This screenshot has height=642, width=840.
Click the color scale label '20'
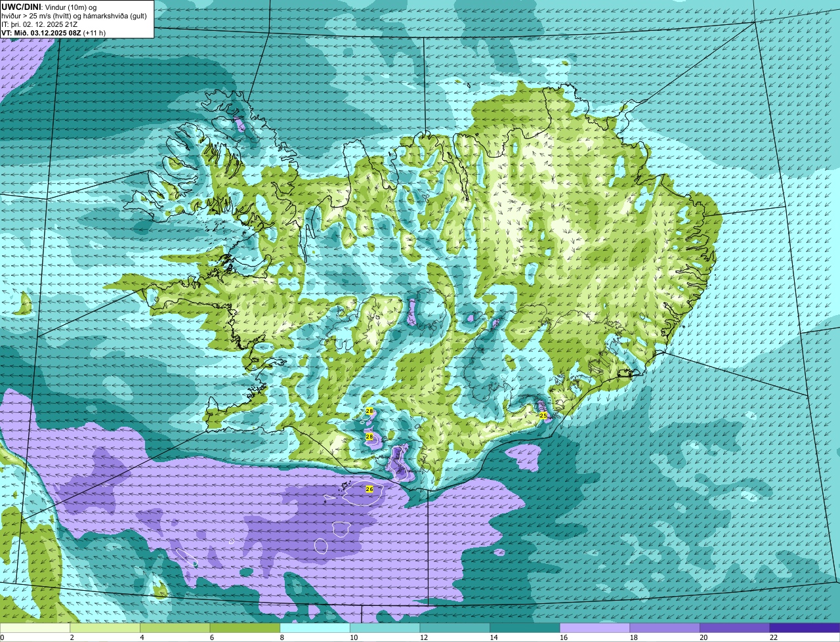(703, 637)
